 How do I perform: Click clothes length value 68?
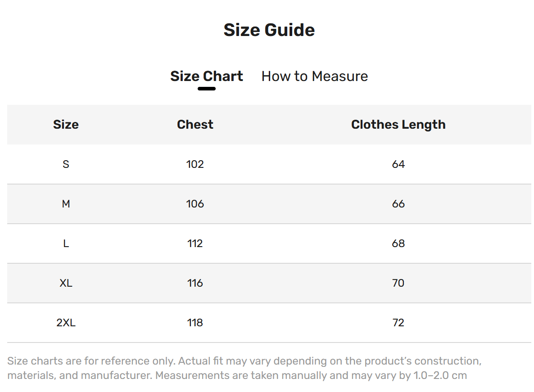coord(398,243)
